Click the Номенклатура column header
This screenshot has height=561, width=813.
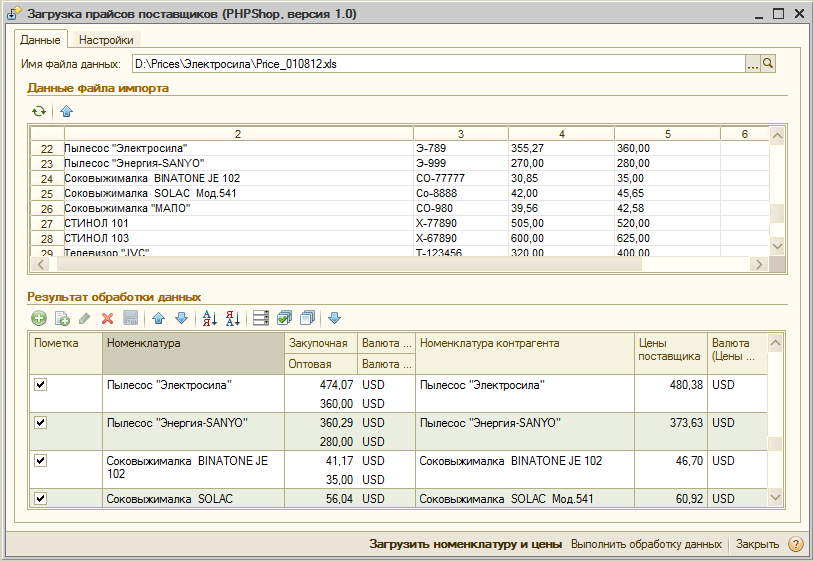pyautogui.click(x=193, y=354)
